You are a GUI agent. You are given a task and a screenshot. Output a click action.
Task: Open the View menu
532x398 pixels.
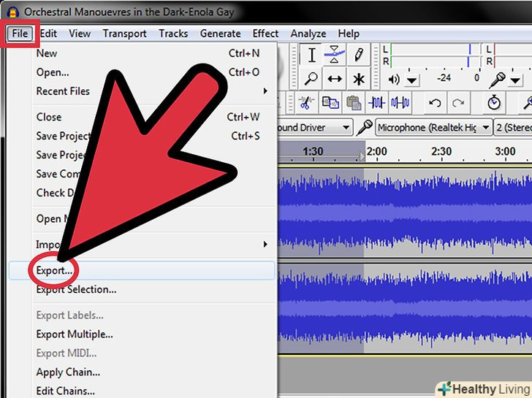(80, 34)
